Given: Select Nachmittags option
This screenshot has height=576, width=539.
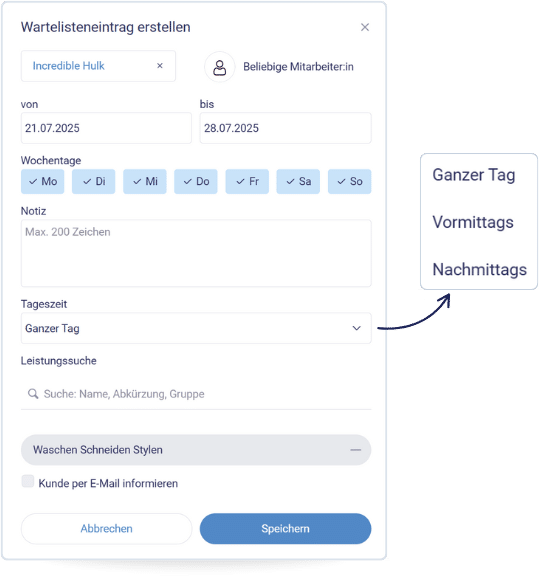Looking at the screenshot, I should 479,270.
